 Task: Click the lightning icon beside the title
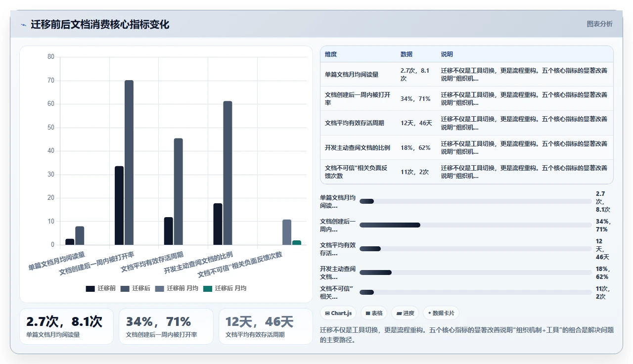click(x=23, y=25)
